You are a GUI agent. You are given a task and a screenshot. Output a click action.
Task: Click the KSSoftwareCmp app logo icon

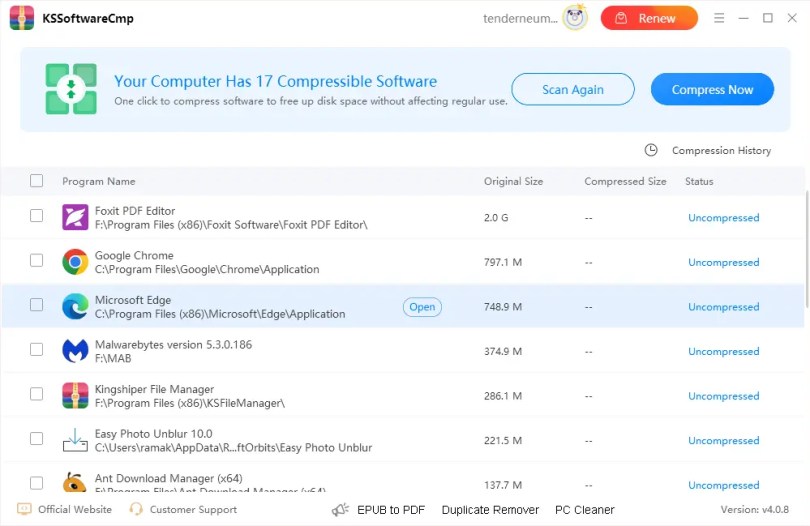22,18
